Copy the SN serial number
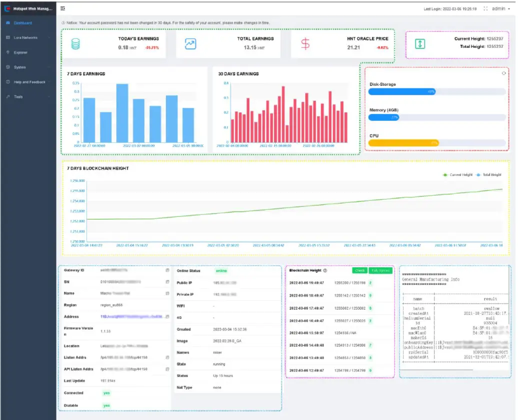 point(167,282)
